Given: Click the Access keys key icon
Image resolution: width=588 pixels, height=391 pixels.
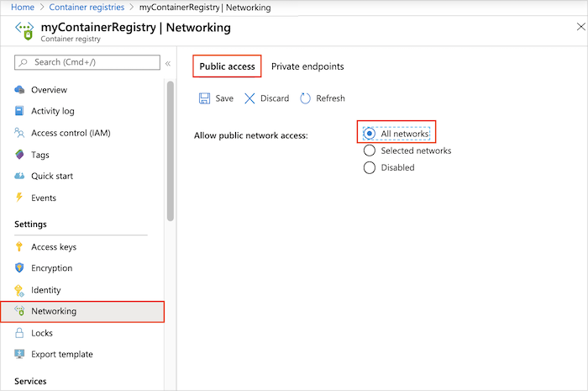Looking at the screenshot, I should pyautogui.click(x=20, y=247).
